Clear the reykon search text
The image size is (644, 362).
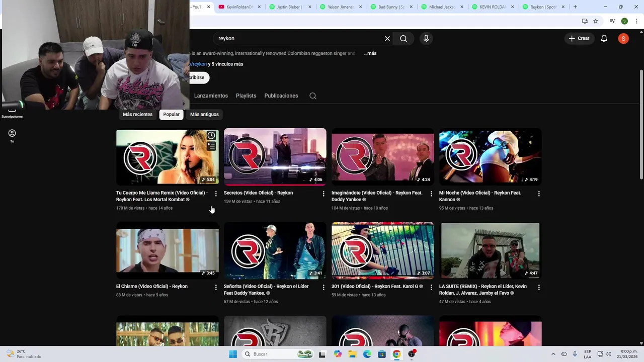pos(387,38)
